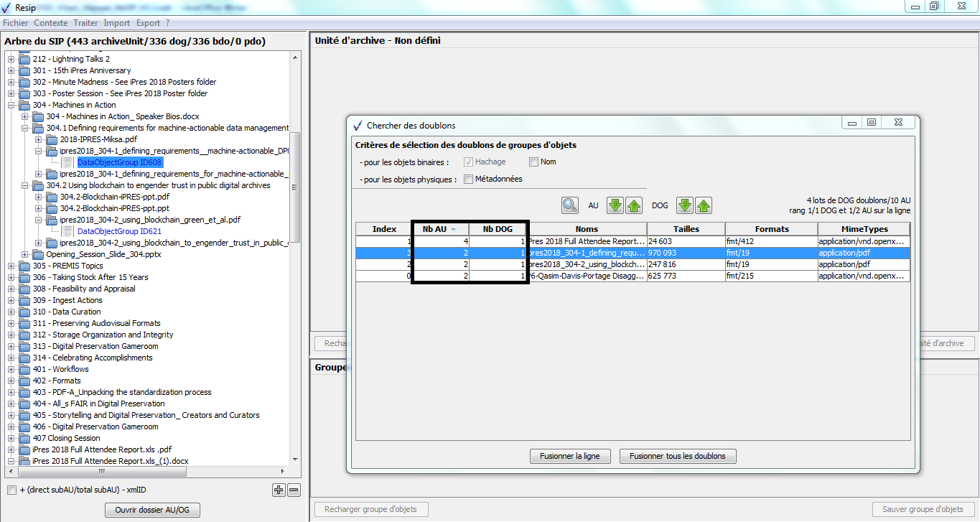980x522 pixels.
Task: Click the AU green up arrow icon
Action: point(633,205)
